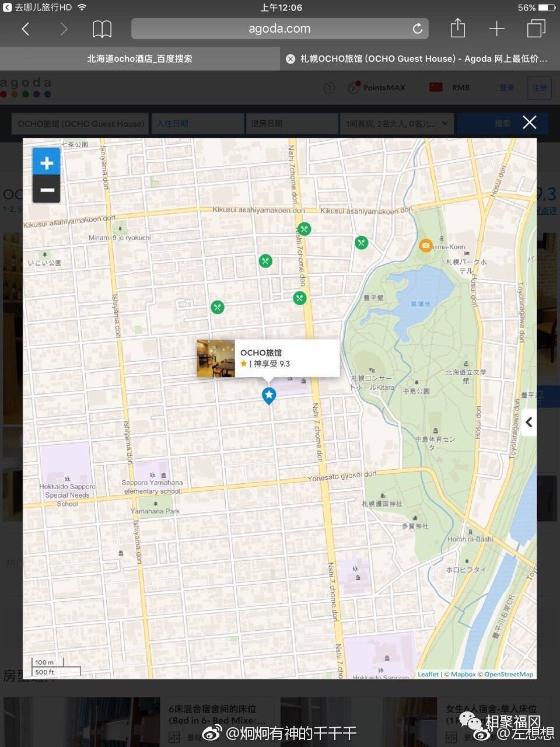Zoom out the map
The width and height of the screenshot is (560, 747).
[x=47, y=190]
